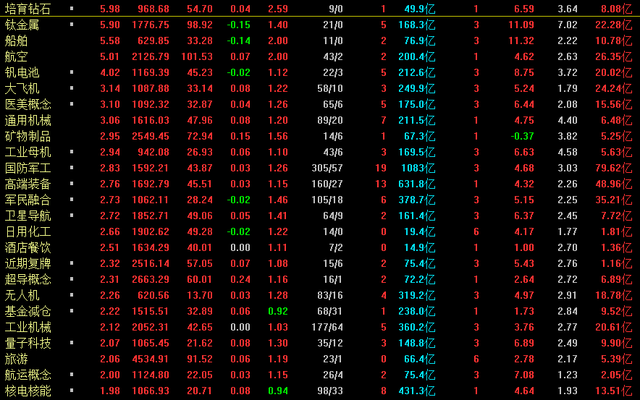Select the 高端装备 sector name
This screenshot has width=640, height=400.
coord(28,184)
